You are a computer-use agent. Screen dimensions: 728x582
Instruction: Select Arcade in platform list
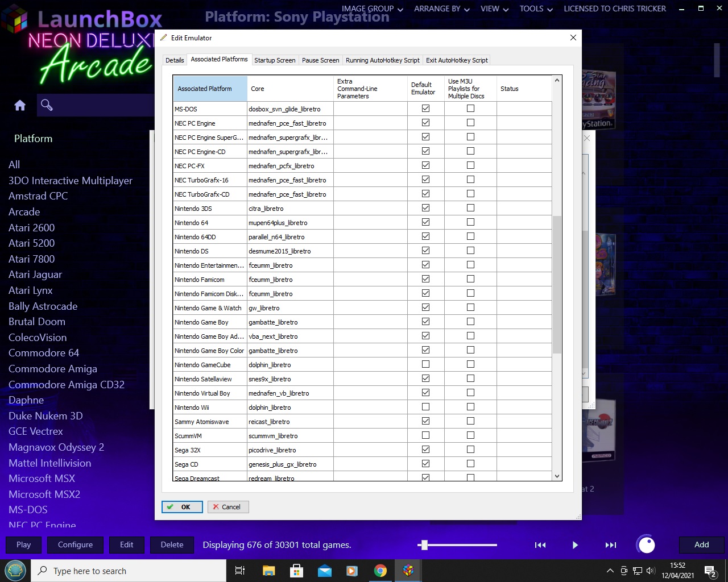[x=24, y=211]
